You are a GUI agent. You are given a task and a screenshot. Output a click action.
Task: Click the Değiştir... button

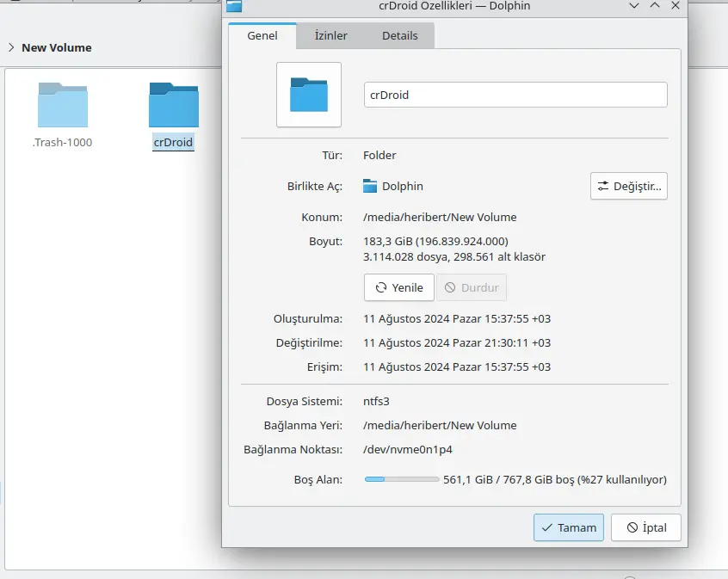[x=629, y=186]
